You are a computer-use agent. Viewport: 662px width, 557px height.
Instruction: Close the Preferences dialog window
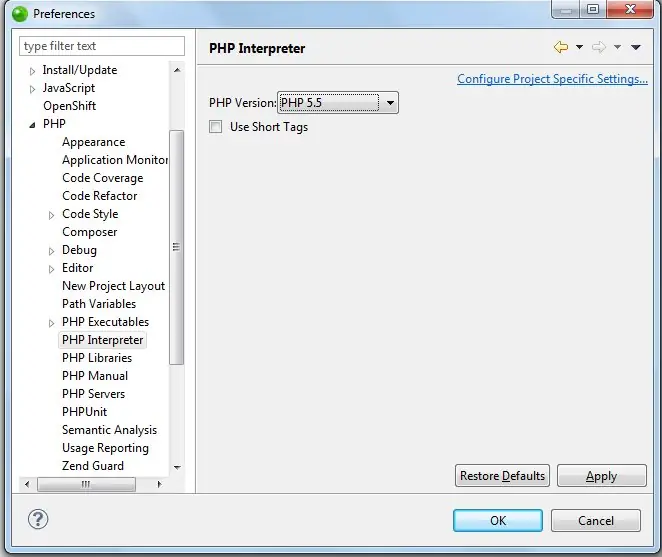pyautogui.click(x=630, y=9)
